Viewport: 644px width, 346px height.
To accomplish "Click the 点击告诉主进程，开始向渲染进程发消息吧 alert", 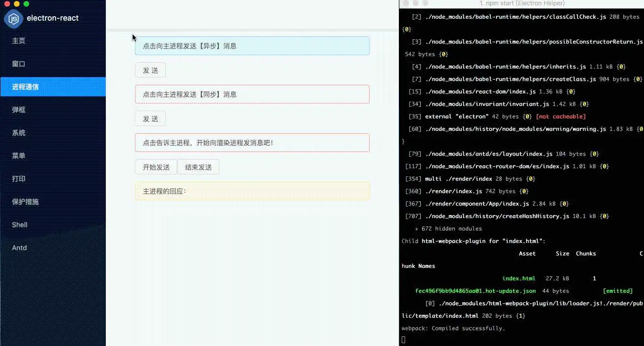I will point(252,143).
